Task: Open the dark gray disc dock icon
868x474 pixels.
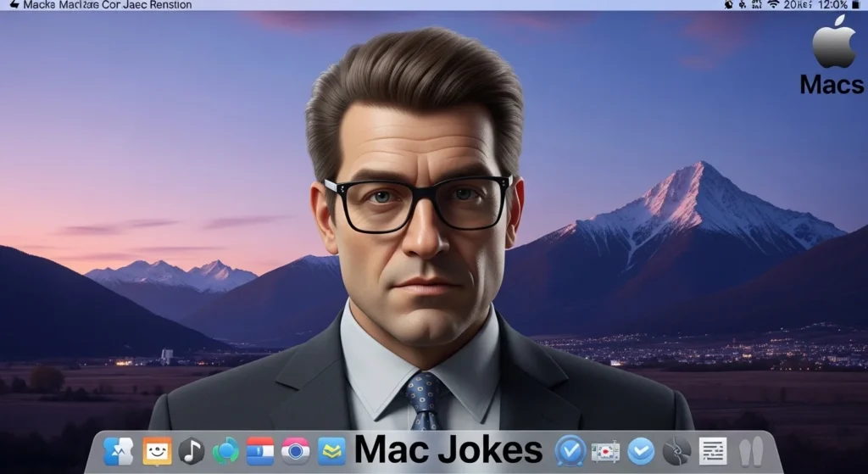Action: coord(676,451)
